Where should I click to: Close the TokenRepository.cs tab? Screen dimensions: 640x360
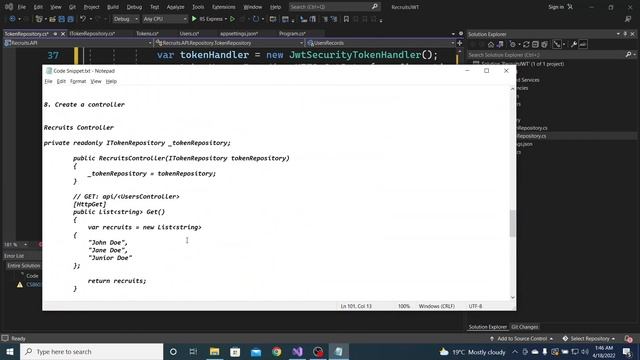click(x=63, y=34)
